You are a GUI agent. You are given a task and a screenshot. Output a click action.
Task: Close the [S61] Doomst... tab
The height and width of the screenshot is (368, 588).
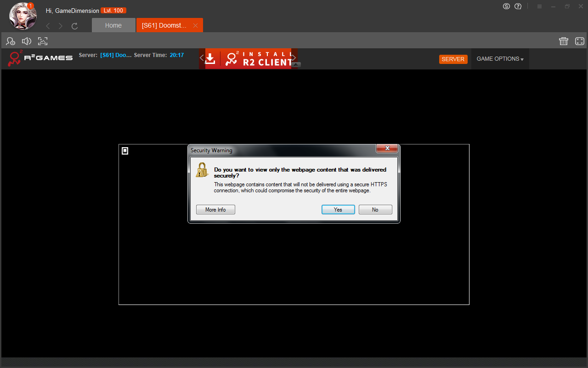point(195,26)
